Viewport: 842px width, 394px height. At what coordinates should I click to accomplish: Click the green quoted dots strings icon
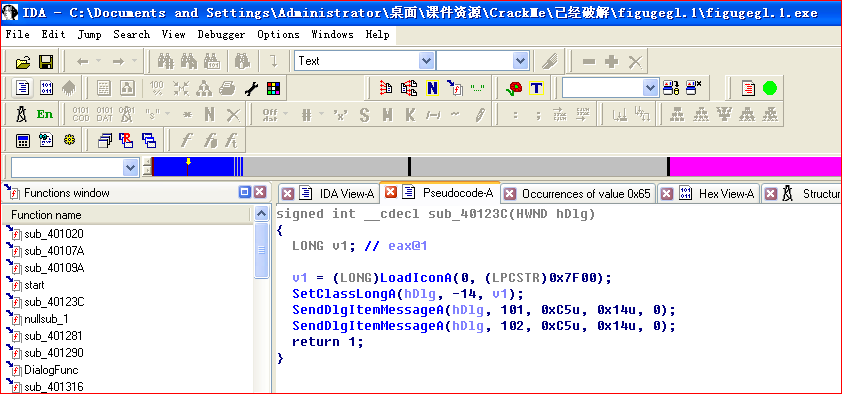pyautogui.click(x=477, y=88)
